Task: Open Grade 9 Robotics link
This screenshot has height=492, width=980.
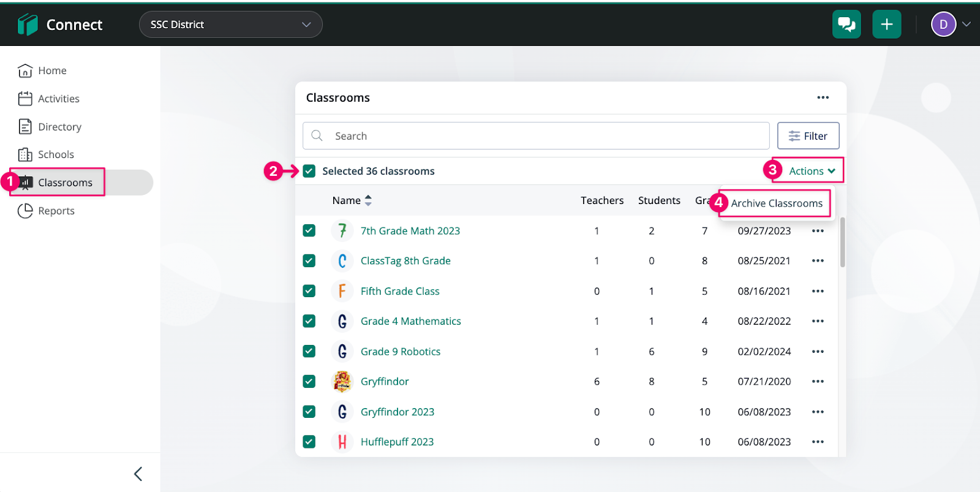Action: pos(401,352)
